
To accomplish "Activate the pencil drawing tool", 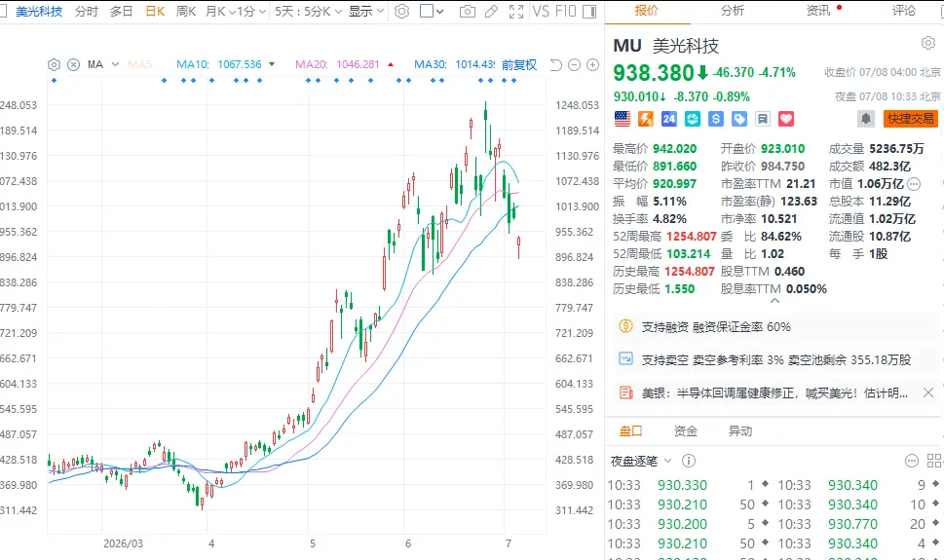I will pos(491,11).
